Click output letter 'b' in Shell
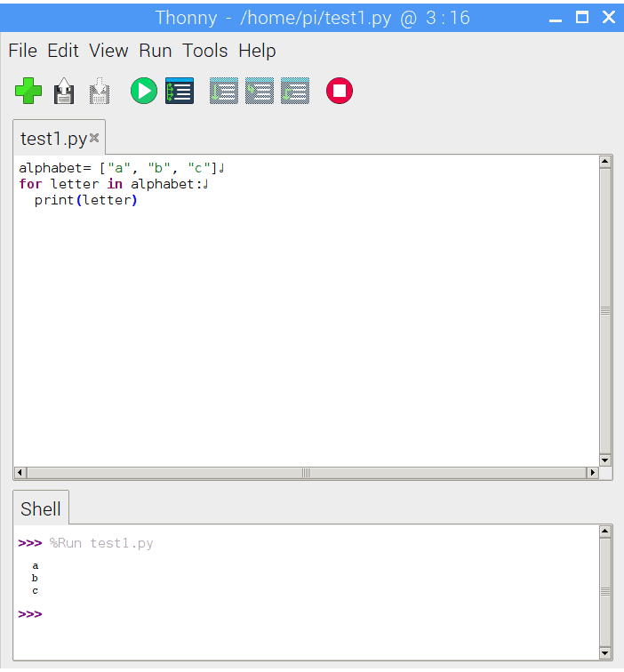Viewport: 624px width, 672px height. 35,578
